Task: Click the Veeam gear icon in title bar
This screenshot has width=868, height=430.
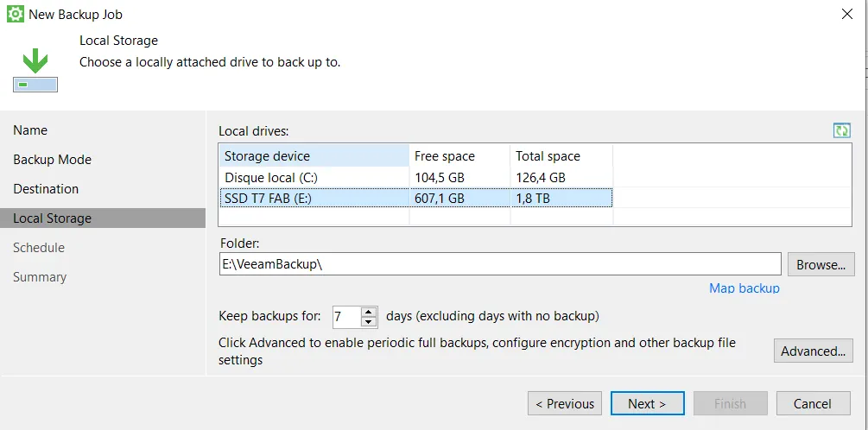Action: click(x=15, y=14)
